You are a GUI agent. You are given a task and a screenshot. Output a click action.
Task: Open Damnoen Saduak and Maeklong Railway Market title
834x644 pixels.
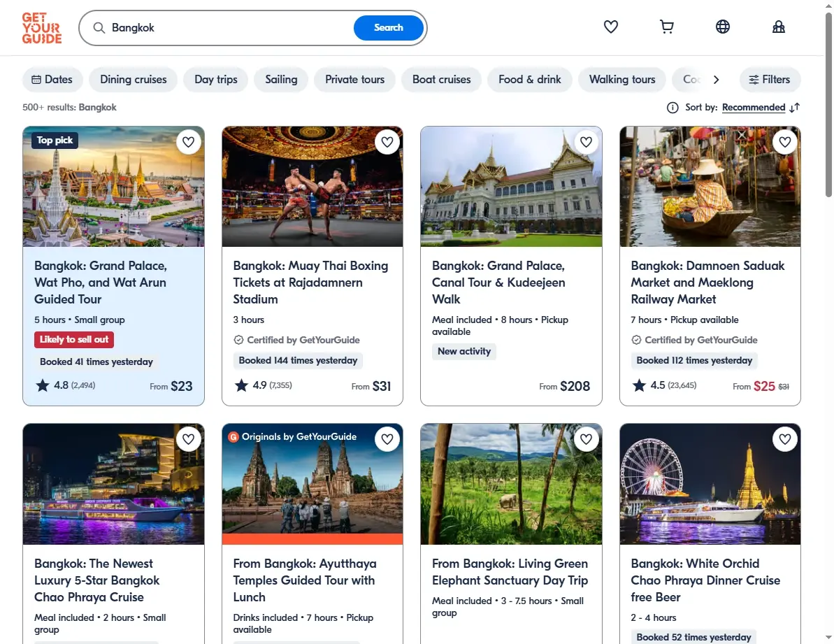click(x=707, y=282)
